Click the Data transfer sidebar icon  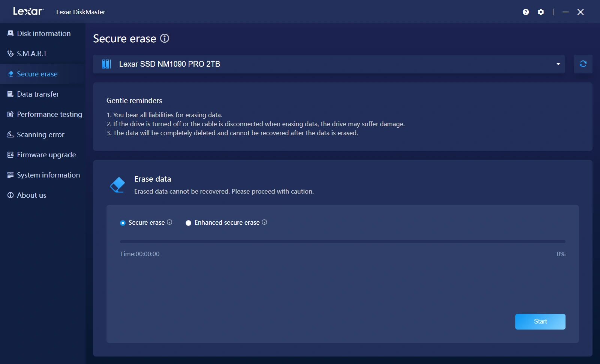tap(10, 94)
